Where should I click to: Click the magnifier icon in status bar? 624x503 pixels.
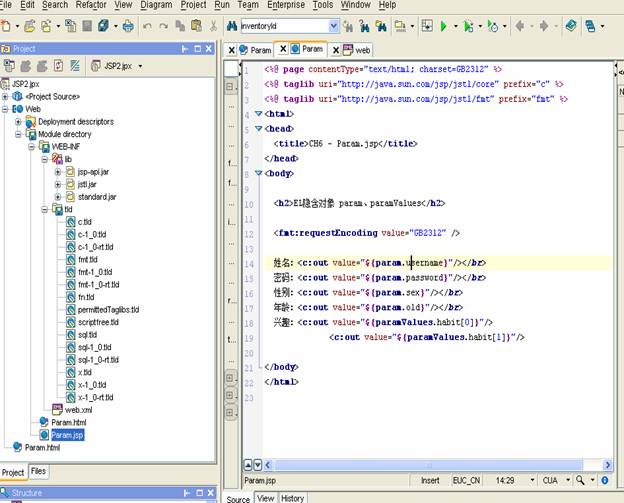pyautogui.click(x=580, y=480)
